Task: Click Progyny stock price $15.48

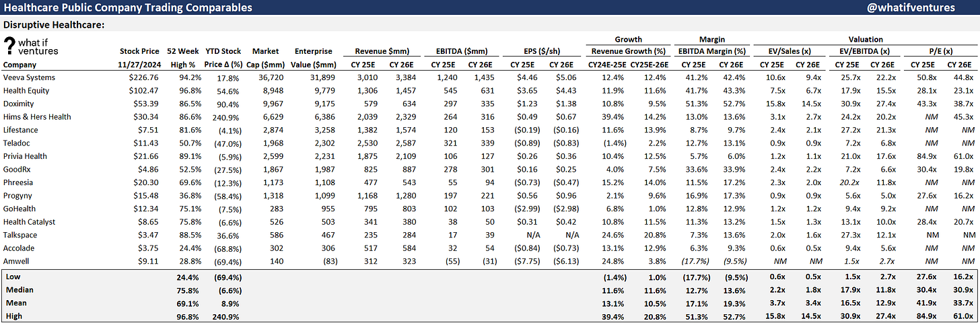Action: coord(148,196)
